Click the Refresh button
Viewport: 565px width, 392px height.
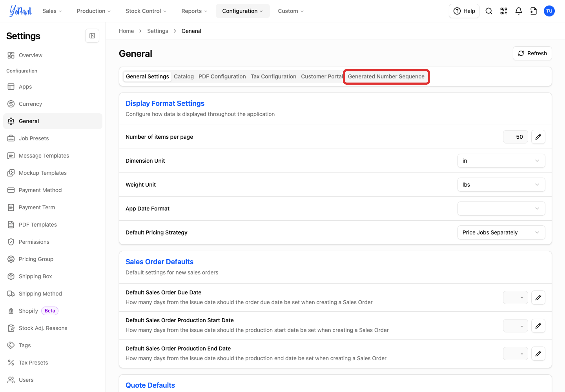pos(532,53)
